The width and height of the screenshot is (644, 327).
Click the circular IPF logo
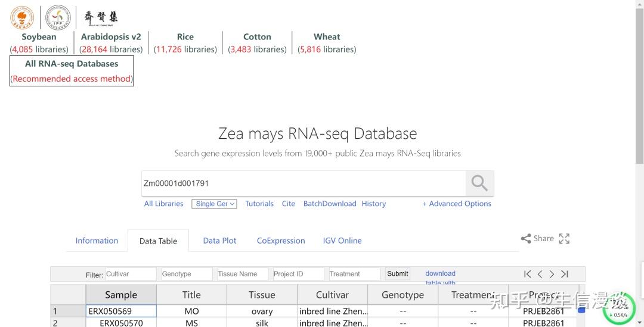[x=58, y=17]
